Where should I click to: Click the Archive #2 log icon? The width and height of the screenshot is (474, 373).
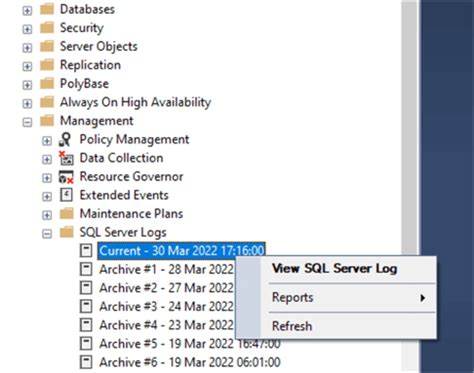[x=86, y=288]
